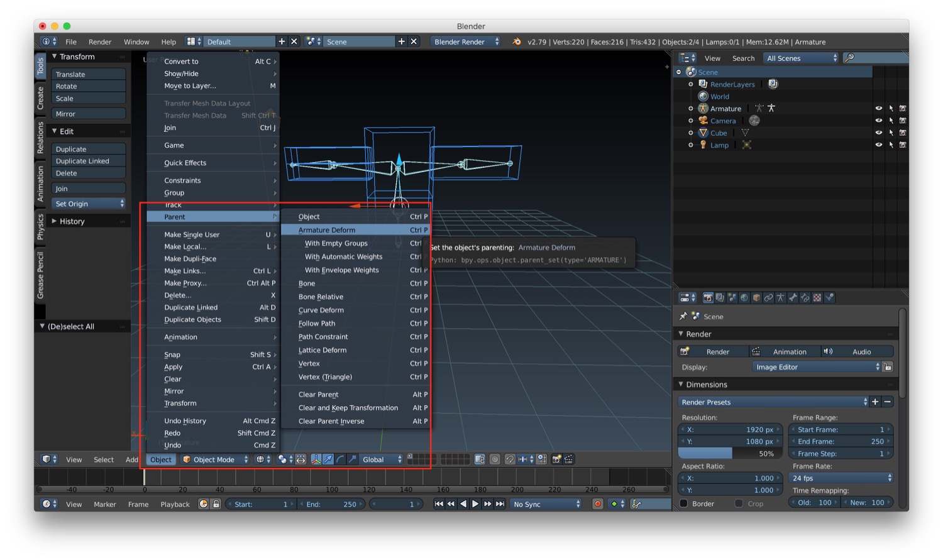This screenshot has width=943, height=560.
Task: Click the World globe icon in outliner
Action: 703,96
